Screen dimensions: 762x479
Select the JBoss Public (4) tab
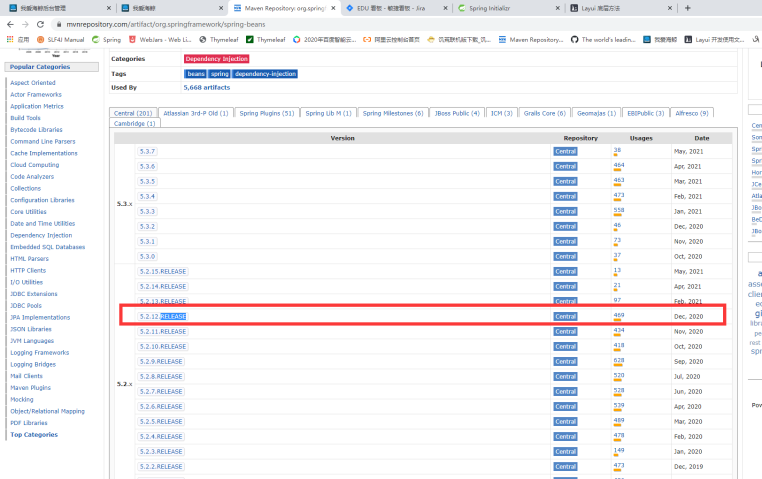(x=457, y=113)
